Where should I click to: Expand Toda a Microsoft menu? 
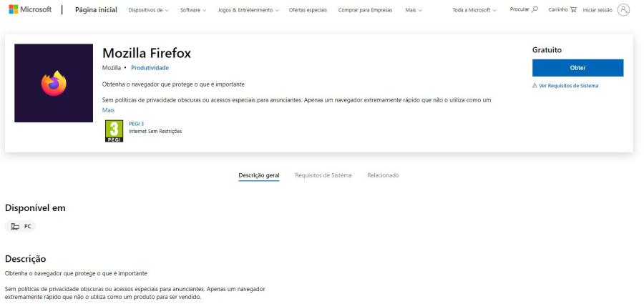[x=474, y=10]
